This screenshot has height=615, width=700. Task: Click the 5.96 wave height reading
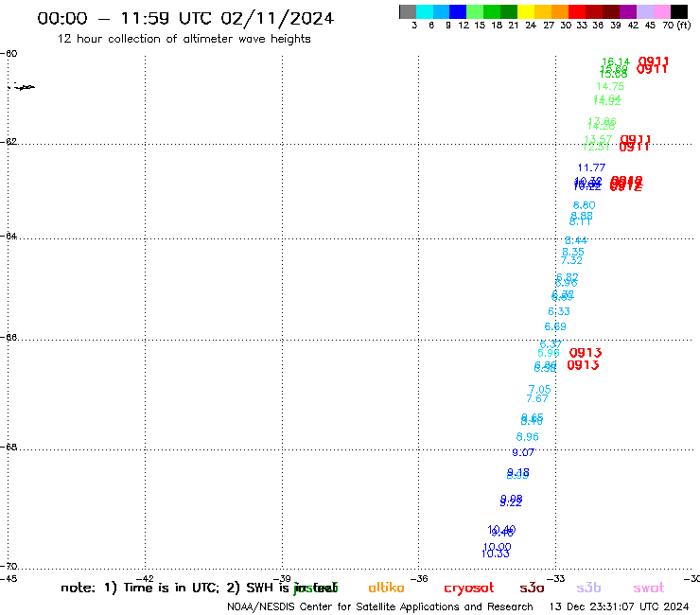pyautogui.click(x=549, y=353)
